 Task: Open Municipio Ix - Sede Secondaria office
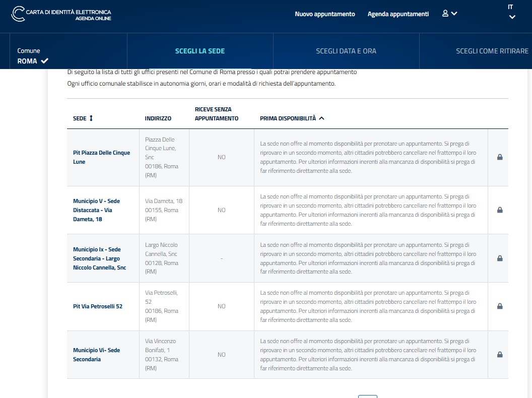99,258
